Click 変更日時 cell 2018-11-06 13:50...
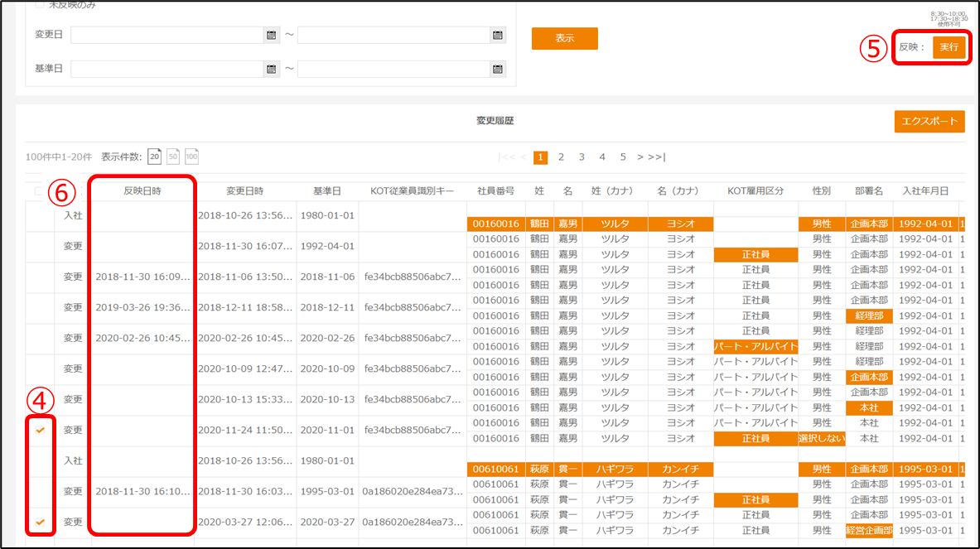Screen dimensions: 980x549 [245, 277]
